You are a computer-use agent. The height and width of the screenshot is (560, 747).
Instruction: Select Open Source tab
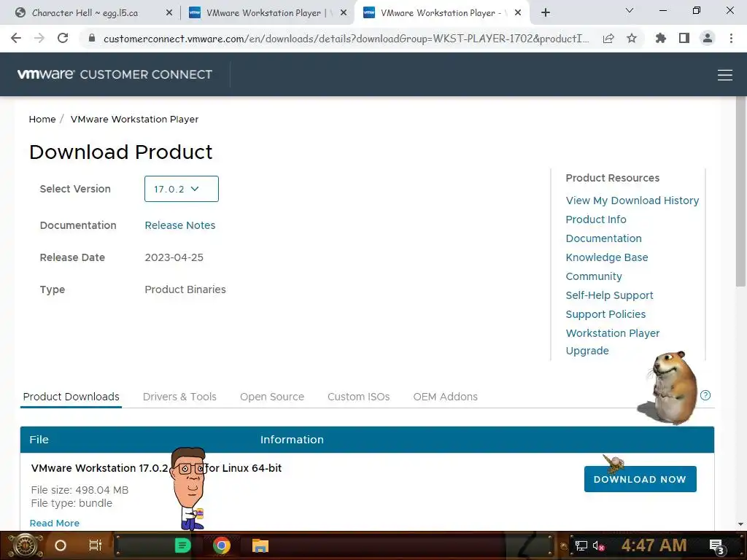272,397
